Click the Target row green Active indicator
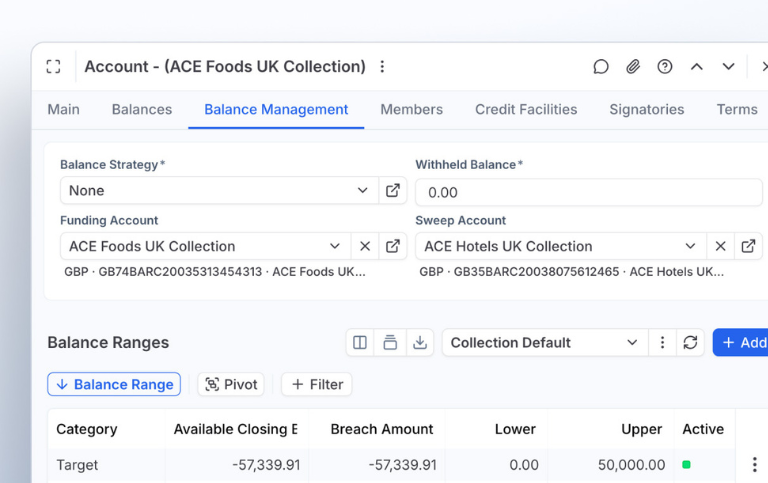768x483 pixels. [x=686, y=464]
